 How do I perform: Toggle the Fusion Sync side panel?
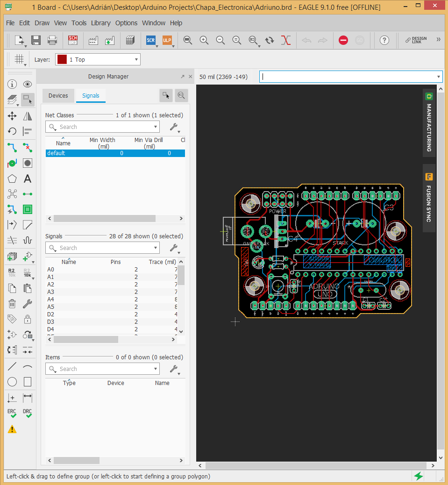coord(429,198)
